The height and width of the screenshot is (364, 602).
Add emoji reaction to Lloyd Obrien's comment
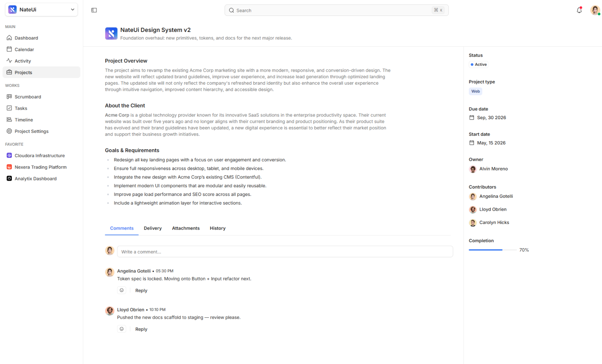(x=122, y=329)
